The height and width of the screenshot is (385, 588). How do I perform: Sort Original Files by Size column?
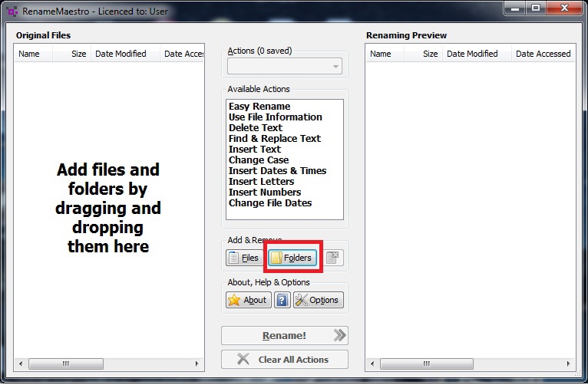tap(71, 54)
